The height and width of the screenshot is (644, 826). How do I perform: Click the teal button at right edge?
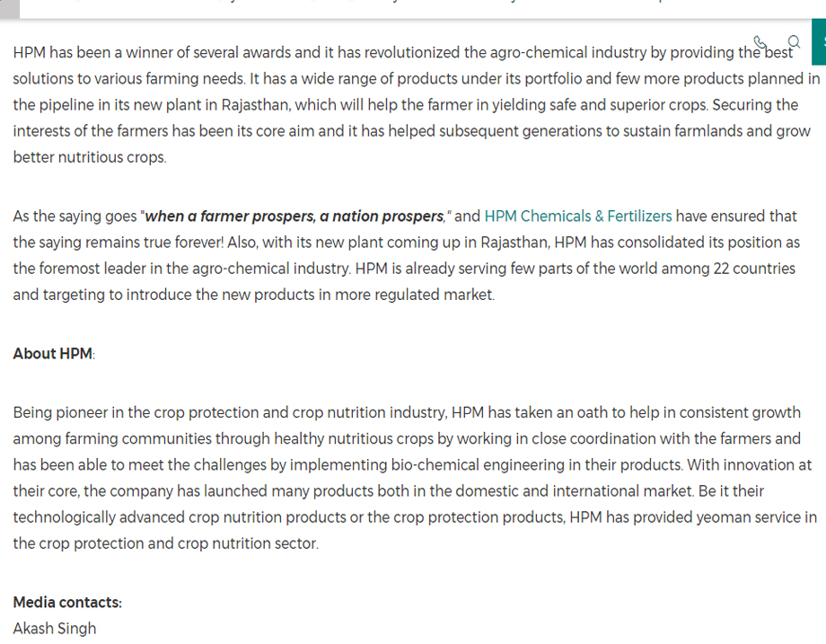point(819,41)
